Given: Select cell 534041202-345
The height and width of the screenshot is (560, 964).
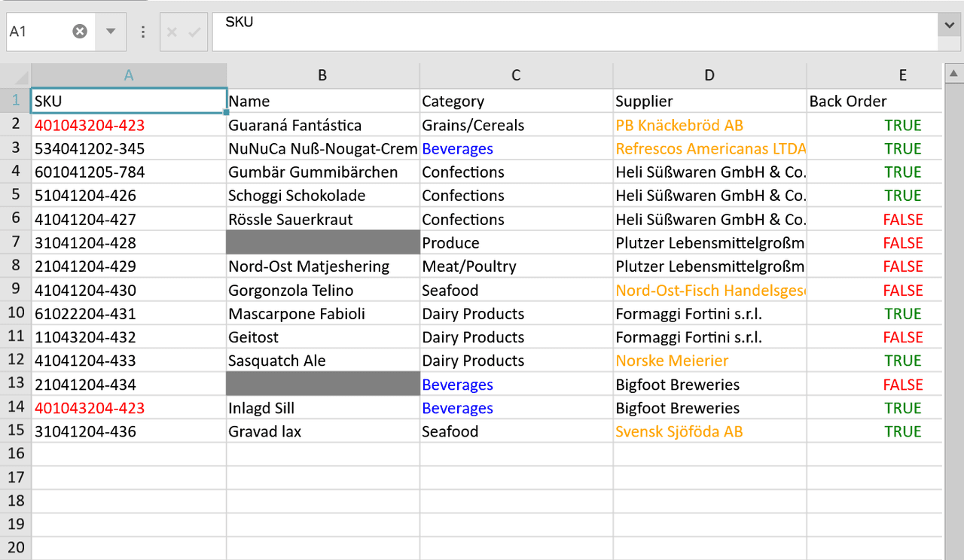Looking at the screenshot, I should 129,148.
